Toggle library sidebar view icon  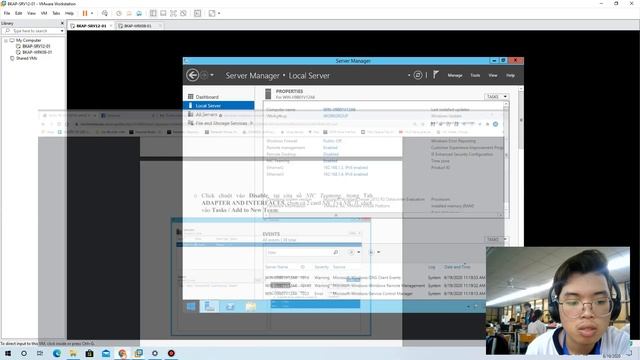click(153, 13)
